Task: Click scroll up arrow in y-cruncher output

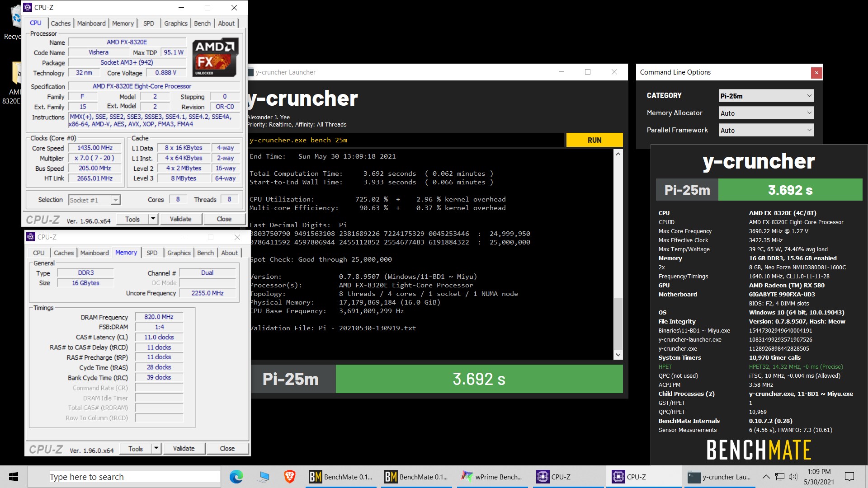Action: [x=618, y=154]
